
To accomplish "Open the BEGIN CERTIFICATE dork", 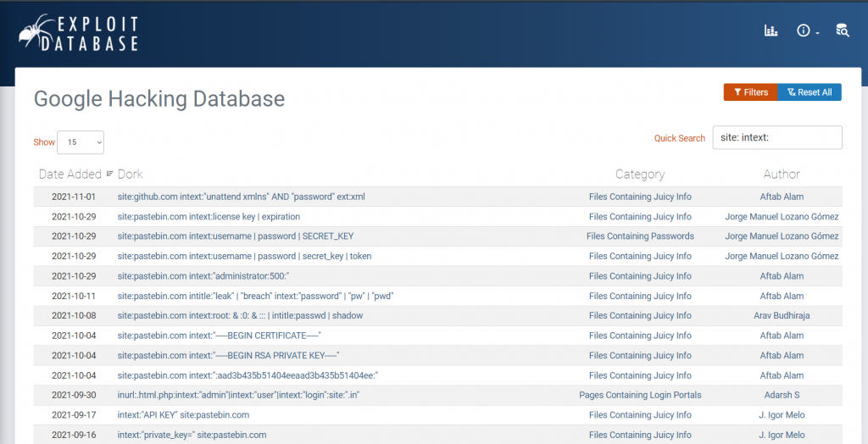I will pyautogui.click(x=220, y=336).
